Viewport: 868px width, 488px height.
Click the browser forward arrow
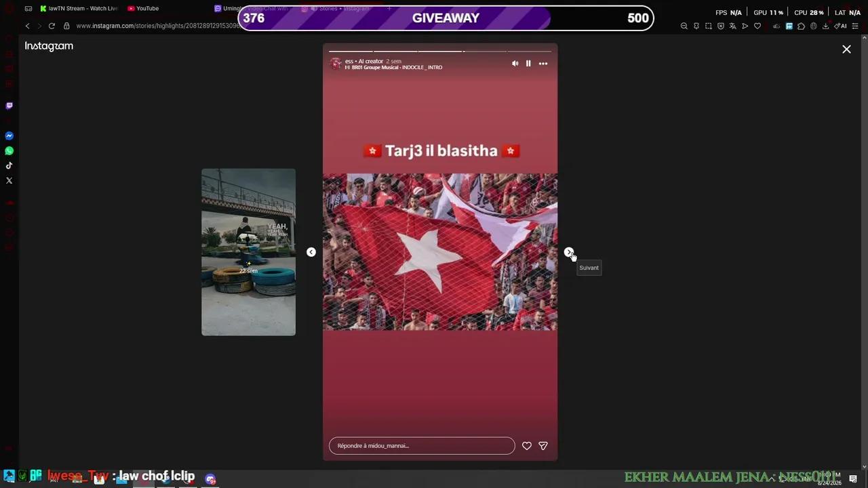pos(39,26)
